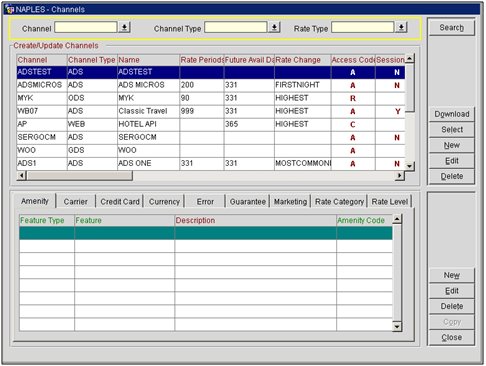This screenshot has width=486, height=366.
Task: Click channels grid scroll up arrow
Action: 410,58
